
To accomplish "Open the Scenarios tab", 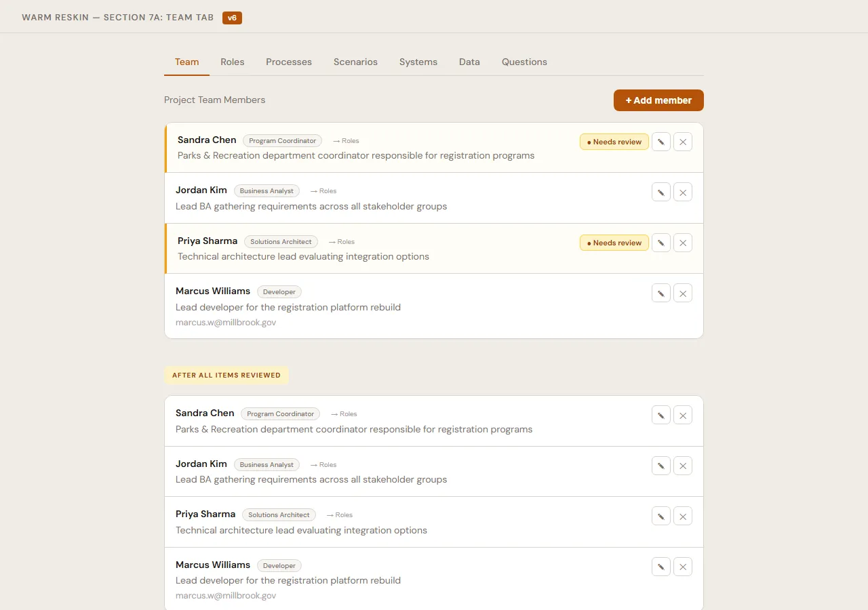I will click(355, 62).
